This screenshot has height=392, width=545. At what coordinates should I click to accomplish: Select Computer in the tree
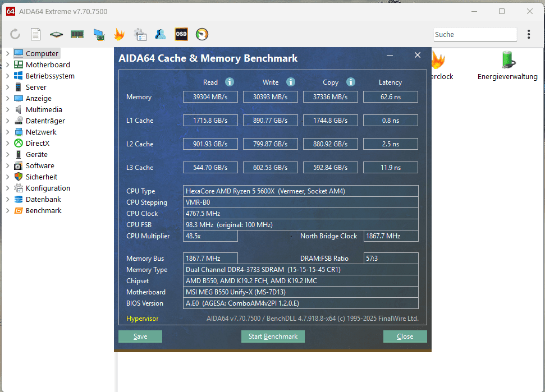42,53
